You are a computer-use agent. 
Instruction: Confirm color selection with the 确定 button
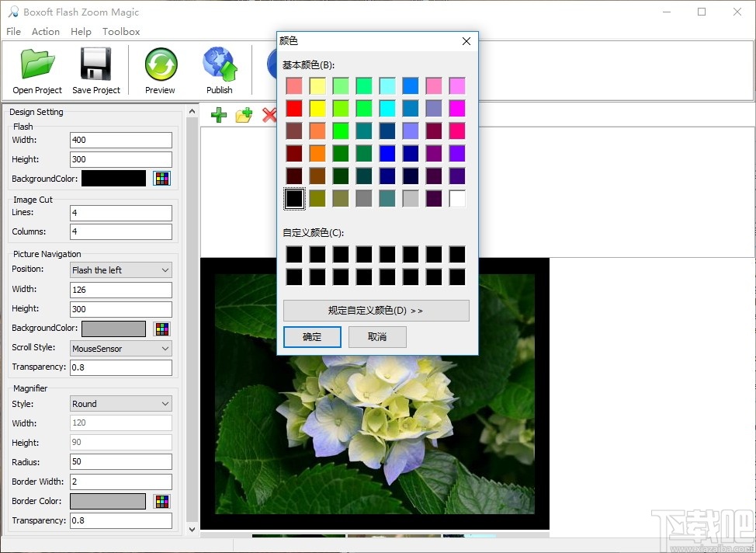[312, 337]
